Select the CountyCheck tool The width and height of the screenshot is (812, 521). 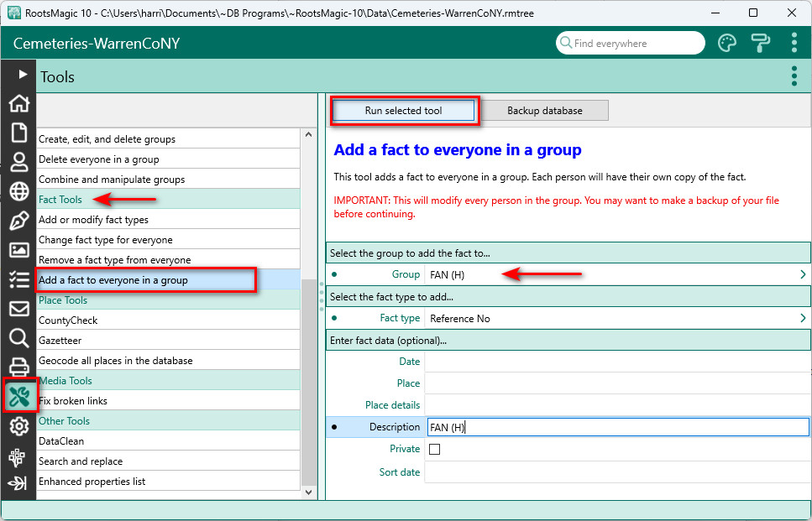(168, 320)
